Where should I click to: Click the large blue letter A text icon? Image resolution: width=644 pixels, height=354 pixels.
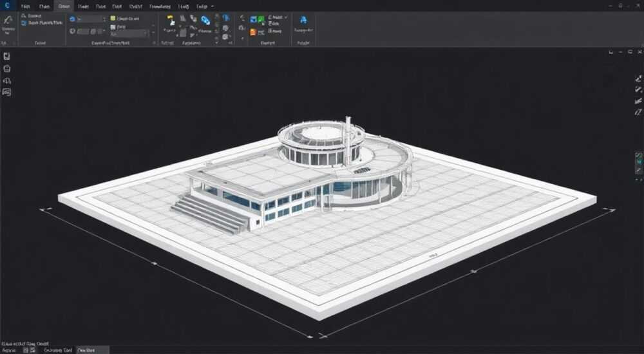click(303, 20)
